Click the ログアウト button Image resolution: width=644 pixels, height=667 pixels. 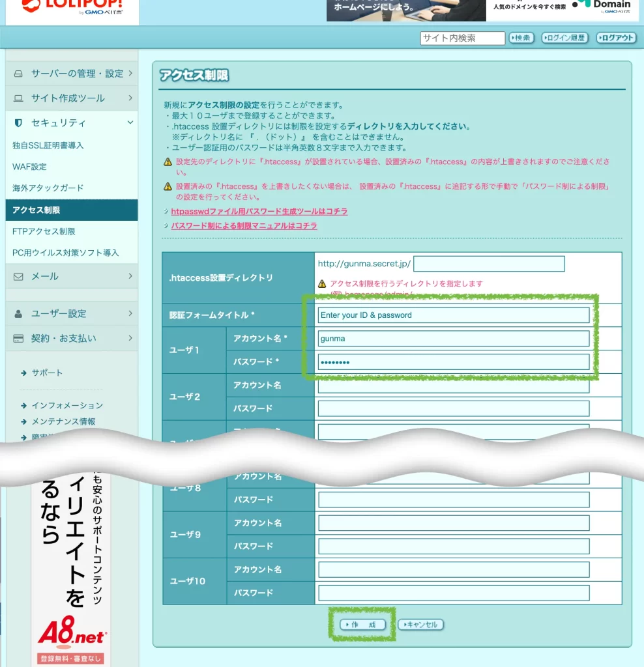[615, 38]
